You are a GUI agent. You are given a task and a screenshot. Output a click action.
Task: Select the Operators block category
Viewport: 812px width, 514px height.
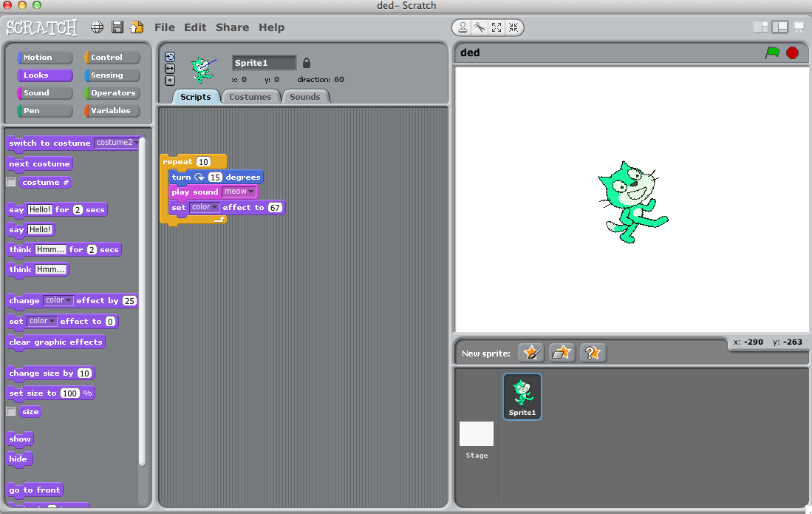coord(112,92)
